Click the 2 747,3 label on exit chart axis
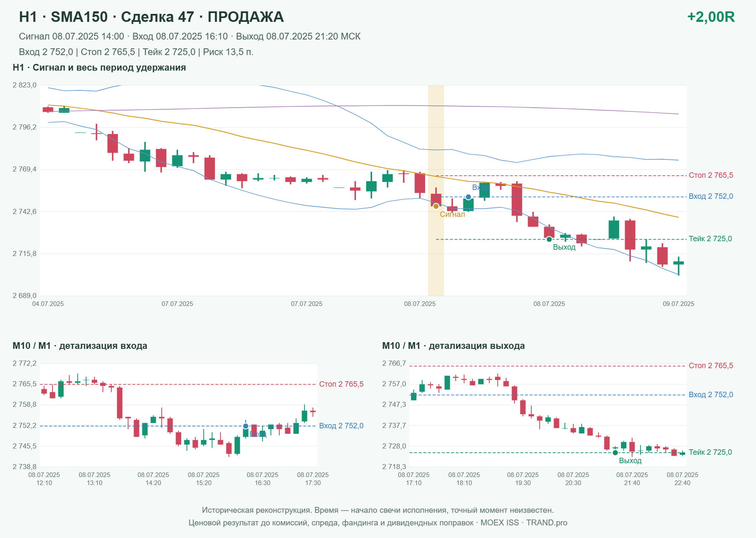The height and width of the screenshot is (538, 756). tap(394, 405)
